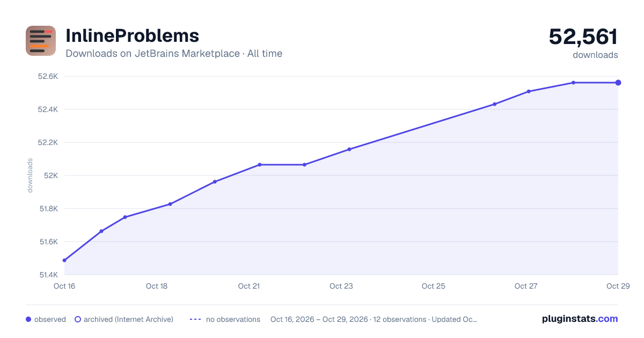
Task: Click the Oct 23 x-axis label
Action: 341,286
